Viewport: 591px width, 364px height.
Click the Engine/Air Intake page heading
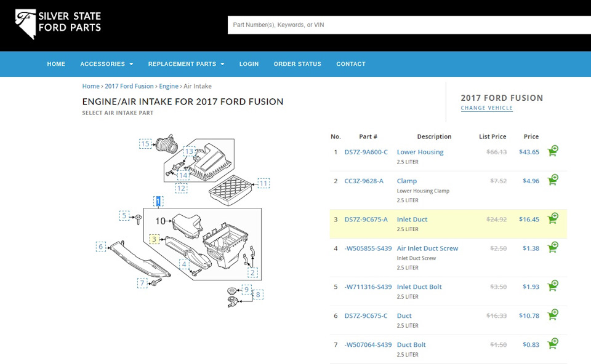click(183, 101)
